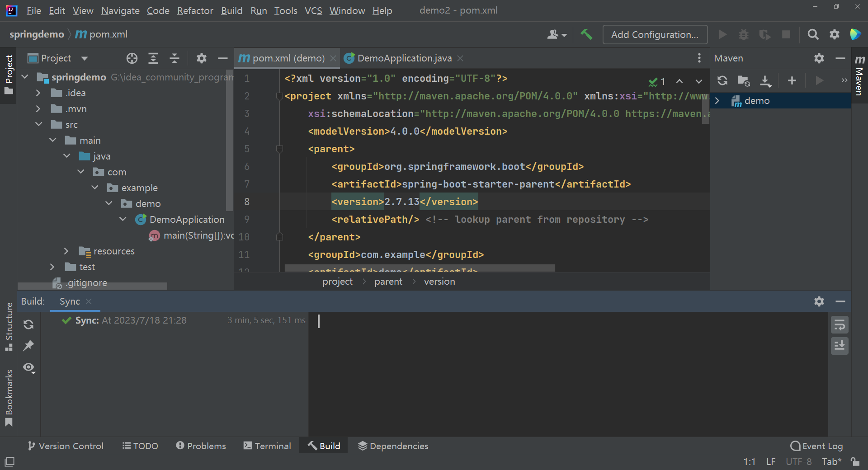
Task: Click the editor horizontal scrollbar
Action: click(420, 268)
